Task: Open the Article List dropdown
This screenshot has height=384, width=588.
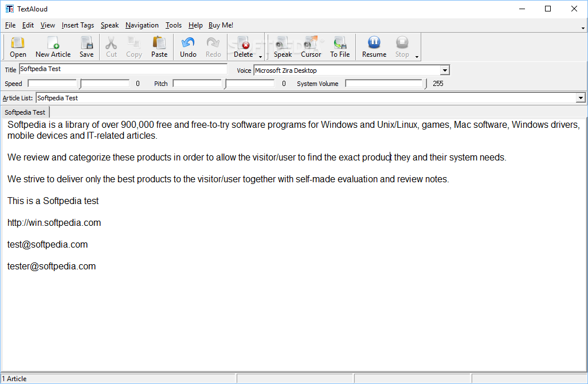Action: point(581,98)
